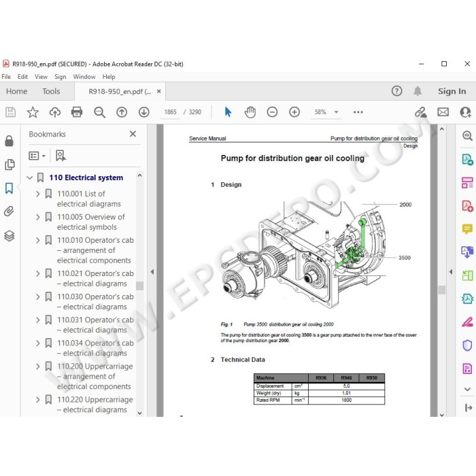Viewport: 476px width, 476px height.
Task: Open the File menu
Action: [6, 77]
